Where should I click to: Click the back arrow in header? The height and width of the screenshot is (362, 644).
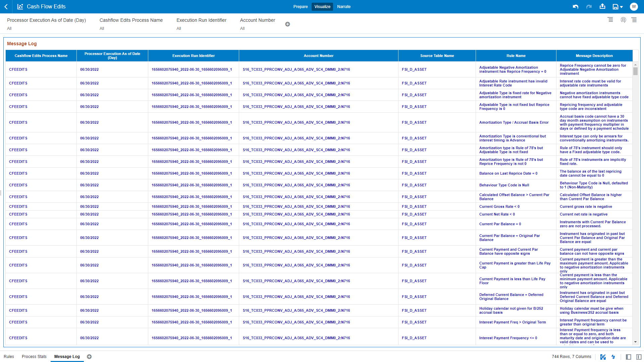pos(6,7)
